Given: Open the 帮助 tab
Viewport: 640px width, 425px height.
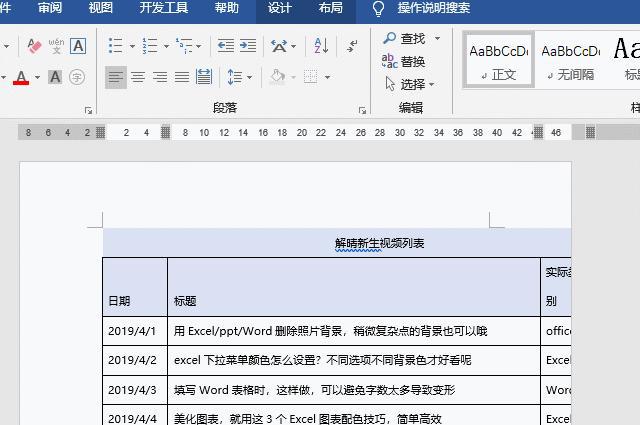Looking at the screenshot, I should coord(227,8).
